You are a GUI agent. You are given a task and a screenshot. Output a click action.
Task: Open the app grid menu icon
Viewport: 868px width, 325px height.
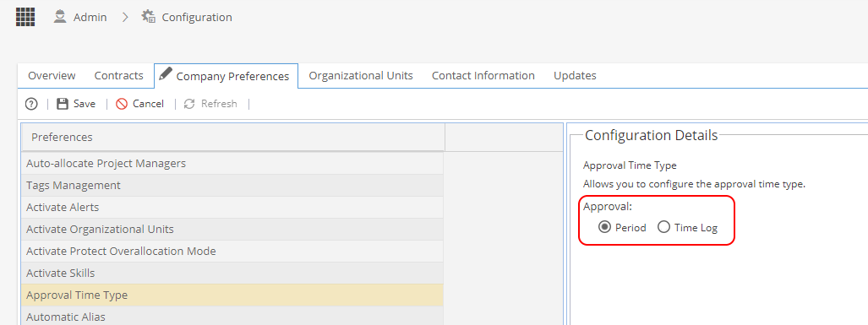(x=25, y=17)
